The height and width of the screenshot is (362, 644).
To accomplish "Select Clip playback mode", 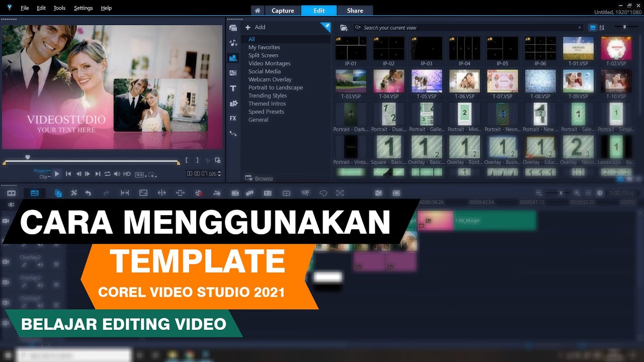I will 44,177.
